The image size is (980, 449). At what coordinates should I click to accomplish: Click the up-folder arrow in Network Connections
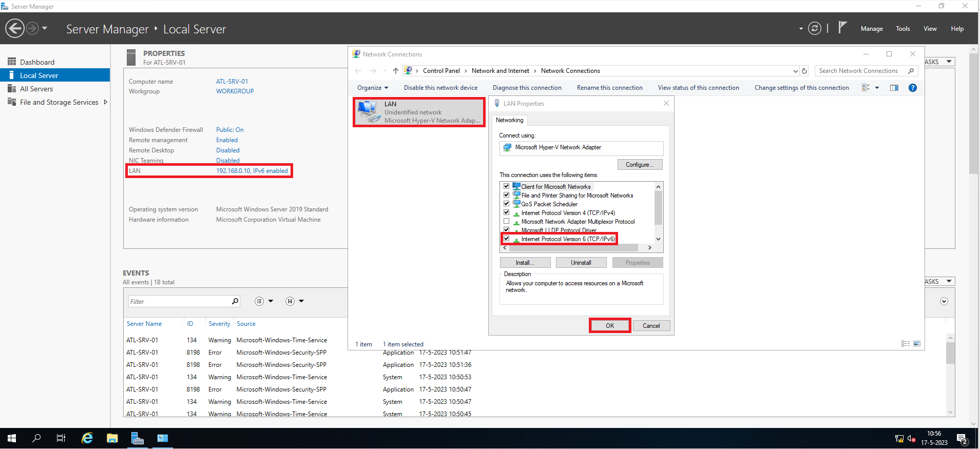(x=395, y=71)
